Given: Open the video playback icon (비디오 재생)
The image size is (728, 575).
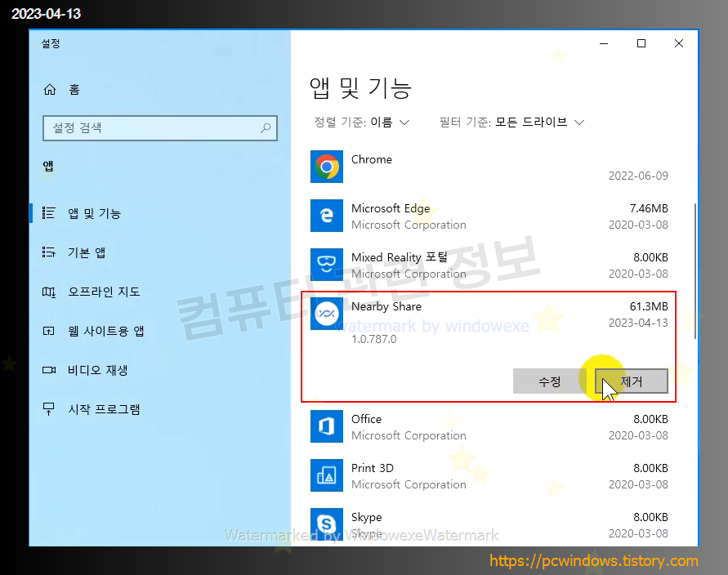Looking at the screenshot, I should (x=49, y=370).
